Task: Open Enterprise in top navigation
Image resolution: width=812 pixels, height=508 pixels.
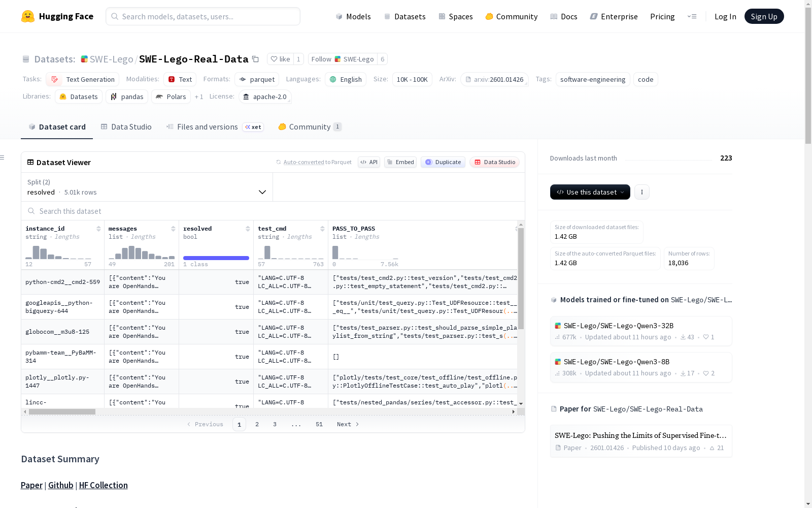Action: (614, 16)
